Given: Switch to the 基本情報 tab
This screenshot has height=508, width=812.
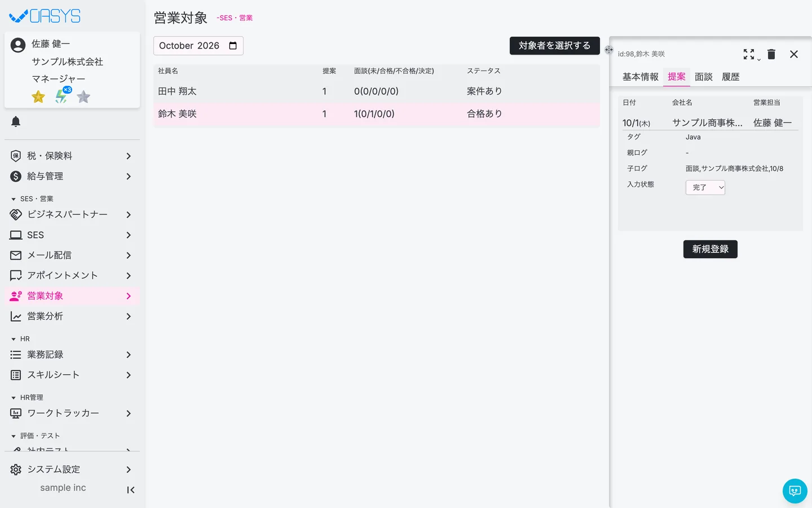Looking at the screenshot, I should click(x=641, y=77).
